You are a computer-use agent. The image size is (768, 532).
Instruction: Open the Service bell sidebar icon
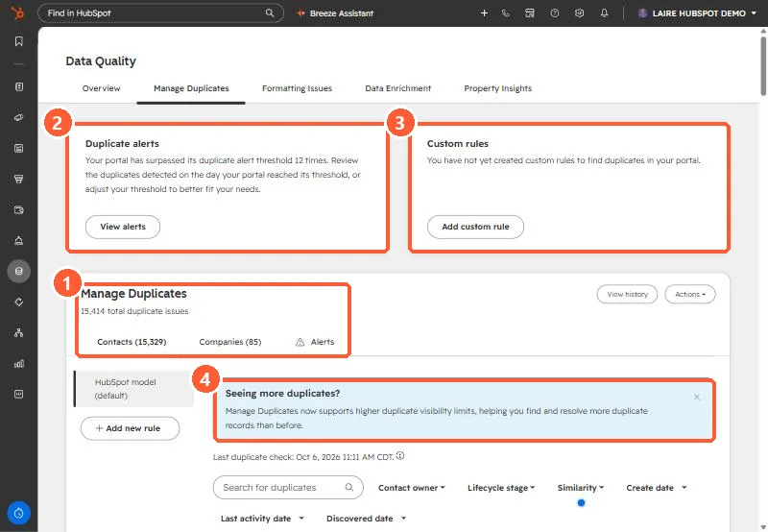tap(18, 240)
